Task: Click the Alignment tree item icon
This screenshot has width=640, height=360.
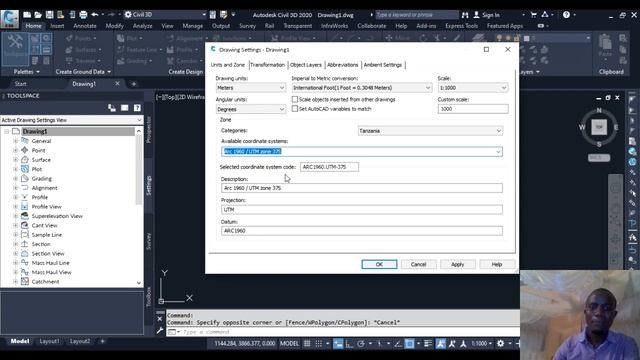Action: point(25,188)
